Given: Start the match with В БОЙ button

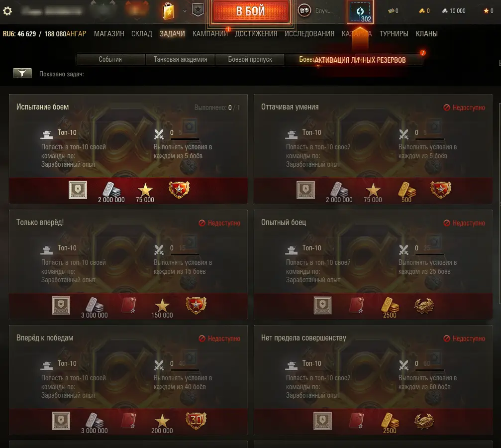Looking at the screenshot, I should click(251, 11).
